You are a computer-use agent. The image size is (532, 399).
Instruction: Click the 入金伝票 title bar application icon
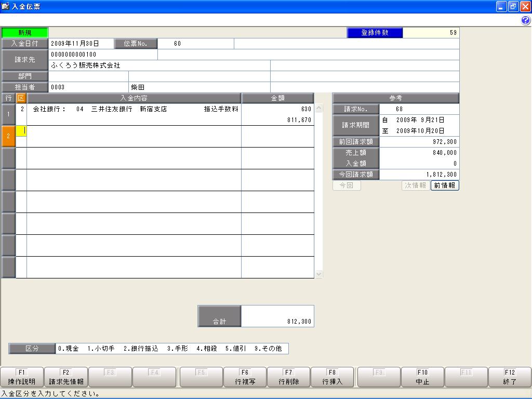5,6
